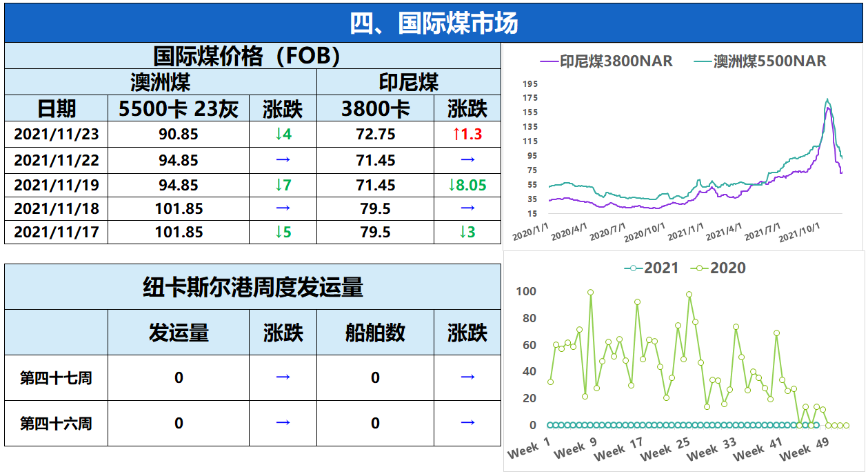The width and height of the screenshot is (868, 474).
Task: Click the Week 49 x-axis label
Action: (x=804, y=448)
